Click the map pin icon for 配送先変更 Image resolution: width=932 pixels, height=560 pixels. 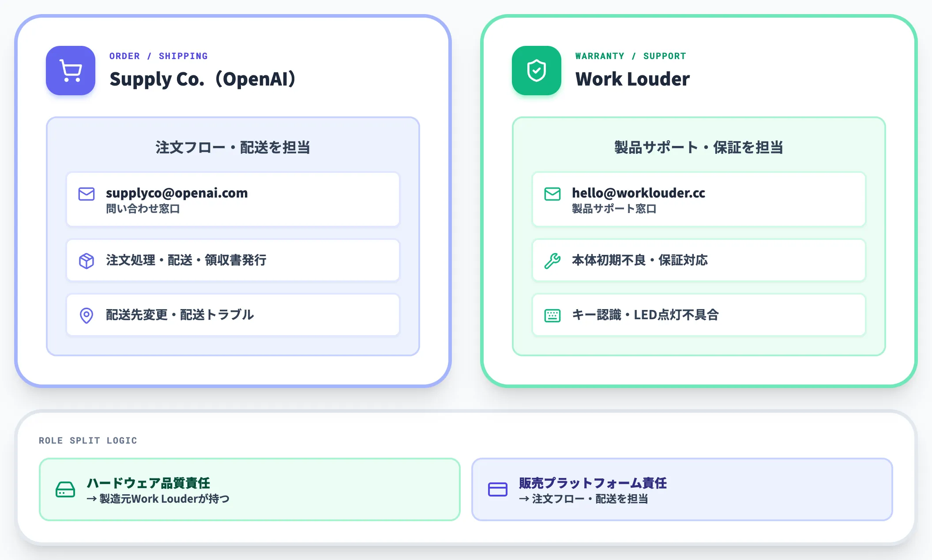coord(86,315)
